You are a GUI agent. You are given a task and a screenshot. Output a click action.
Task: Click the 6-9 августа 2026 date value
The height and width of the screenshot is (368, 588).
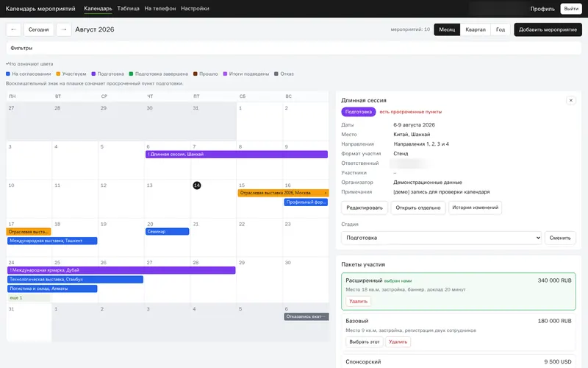(414, 124)
